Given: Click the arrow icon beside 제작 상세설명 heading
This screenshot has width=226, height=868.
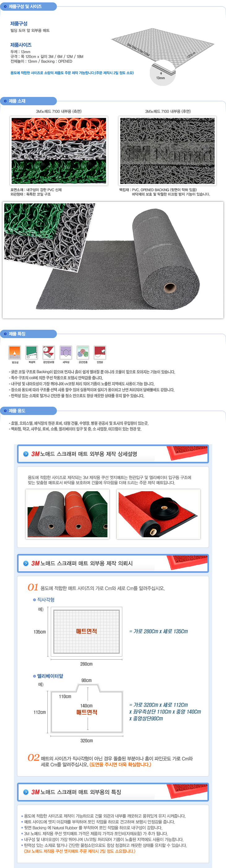Looking at the screenshot, I should [x=26, y=454].
